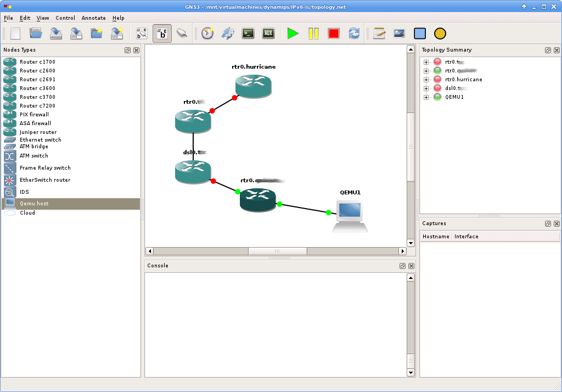Open the File menu
Image resolution: width=562 pixels, height=392 pixels.
tap(8, 18)
